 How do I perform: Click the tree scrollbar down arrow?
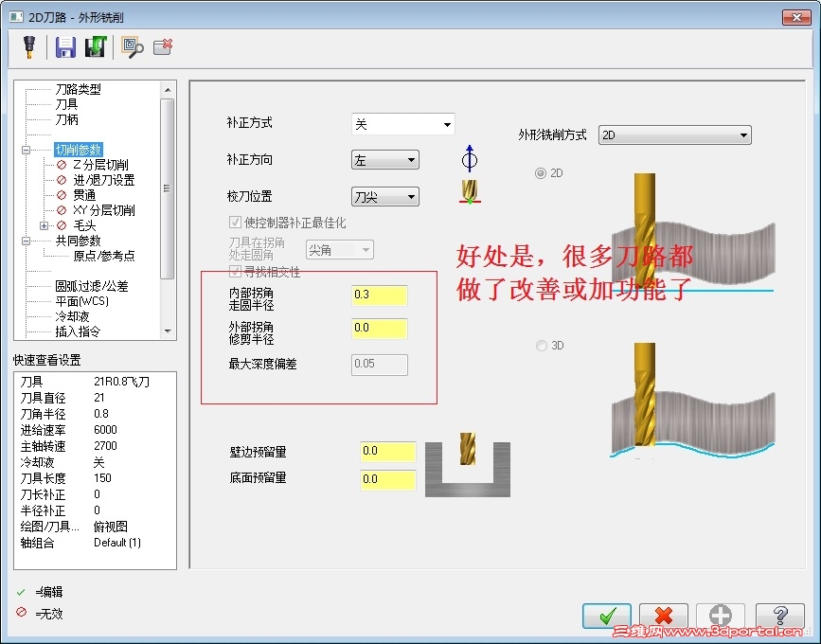[x=168, y=331]
